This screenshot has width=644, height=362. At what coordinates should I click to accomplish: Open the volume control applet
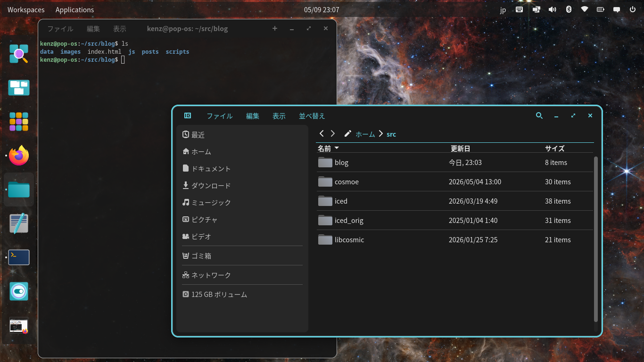coord(552,9)
